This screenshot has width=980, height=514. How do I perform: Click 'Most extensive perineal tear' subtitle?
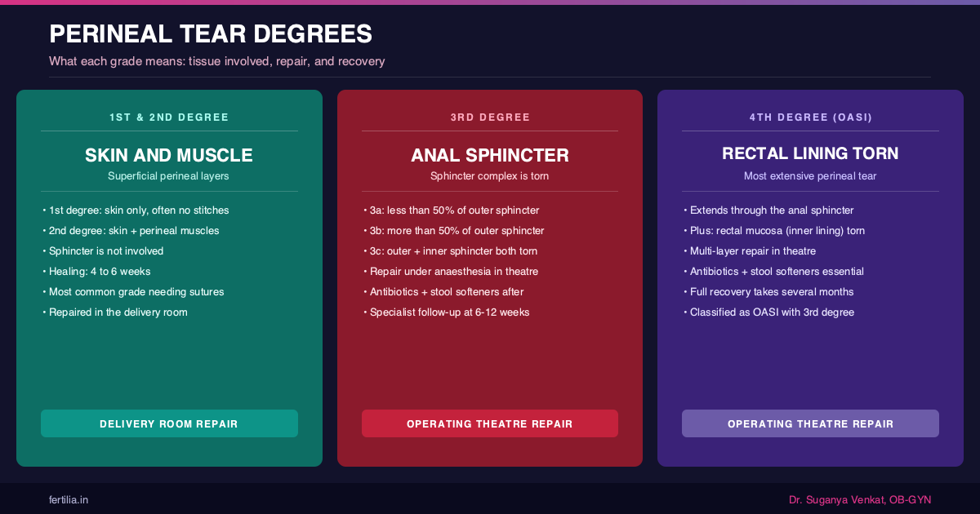coord(810,175)
